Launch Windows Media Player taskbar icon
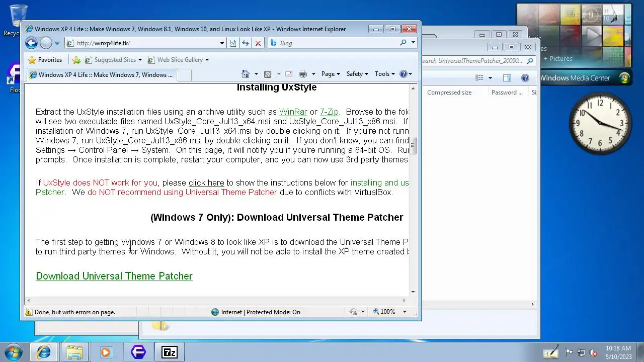Image resolution: width=644 pixels, height=362 pixels. point(106,352)
